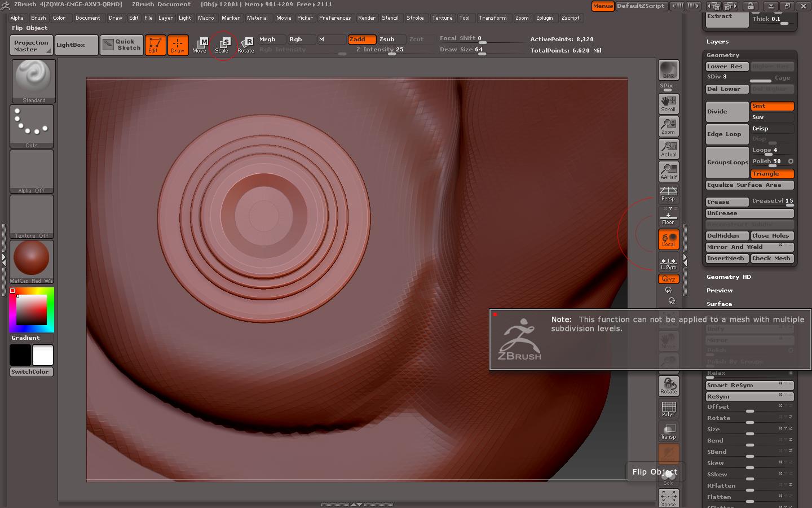Viewport: 812px width, 508px height.
Task: Toggle PolyF polyframe display
Action: pos(669,409)
